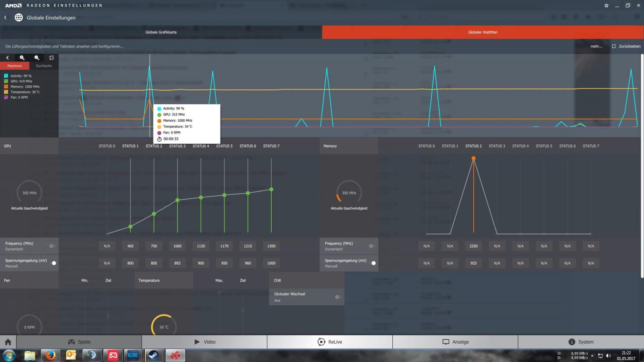The width and height of the screenshot is (644, 362).
Task: Click the mehr... link
Action: (596, 46)
